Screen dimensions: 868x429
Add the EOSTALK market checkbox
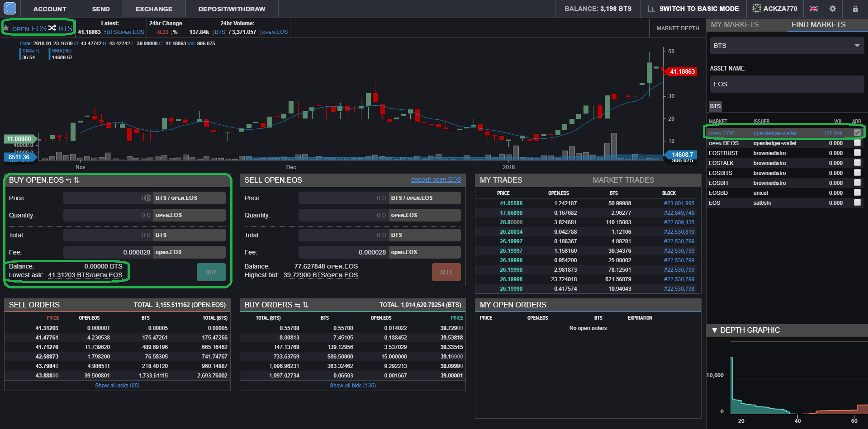click(x=857, y=163)
